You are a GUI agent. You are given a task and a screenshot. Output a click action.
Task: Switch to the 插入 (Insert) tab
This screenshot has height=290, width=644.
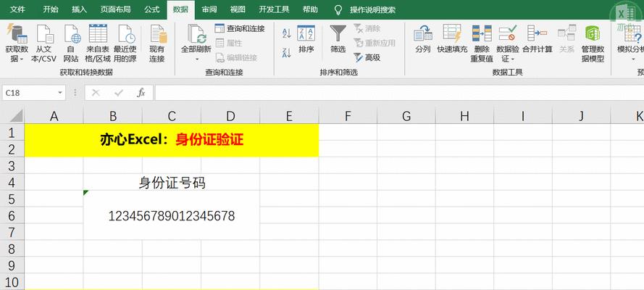click(79, 9)
